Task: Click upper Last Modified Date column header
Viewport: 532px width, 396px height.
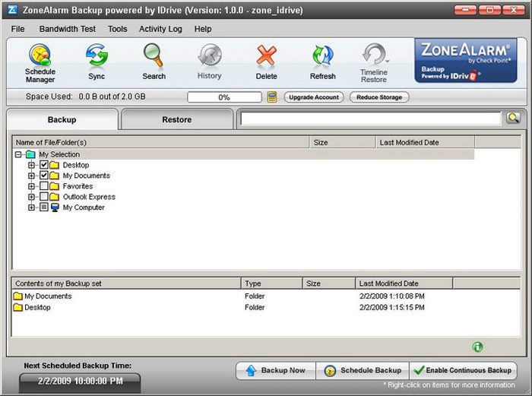Action: [426, 143]
